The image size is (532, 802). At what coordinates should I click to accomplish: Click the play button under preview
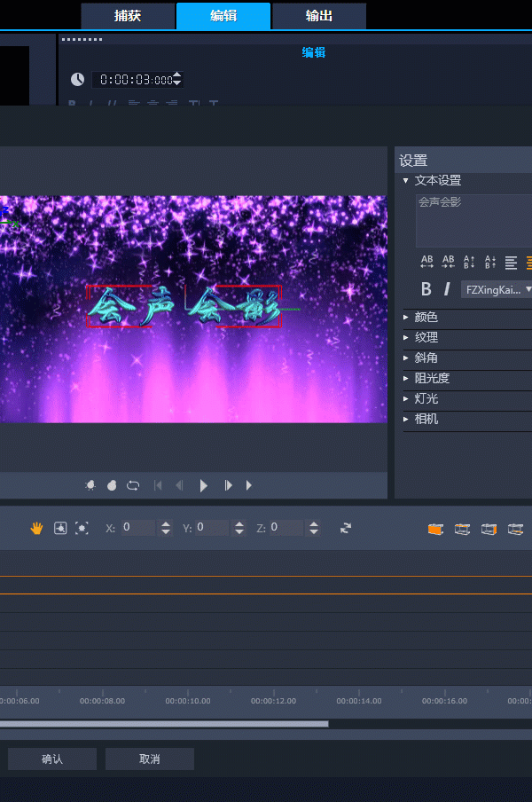(x=203, y=485)
